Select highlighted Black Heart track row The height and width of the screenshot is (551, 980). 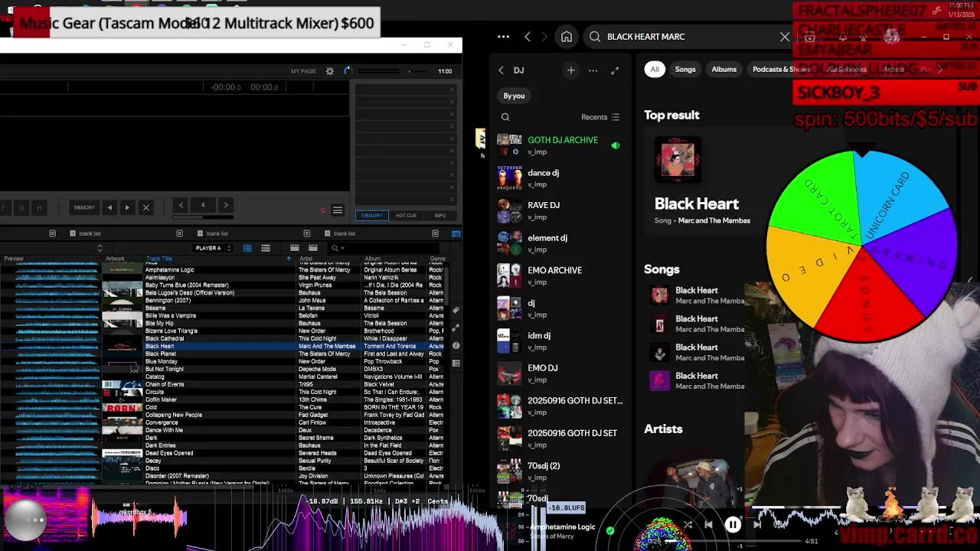[222, 346]
